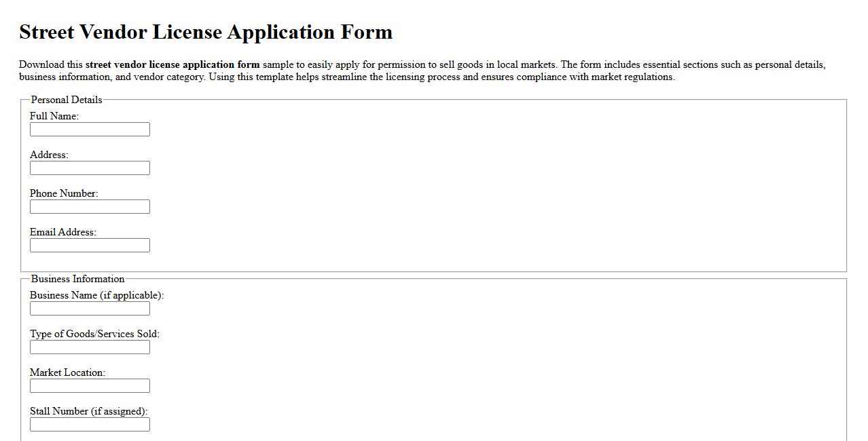The height and width of the screenshot is (441, 868).
Task: Click the Market Location input field
Action: coord(89,385)
